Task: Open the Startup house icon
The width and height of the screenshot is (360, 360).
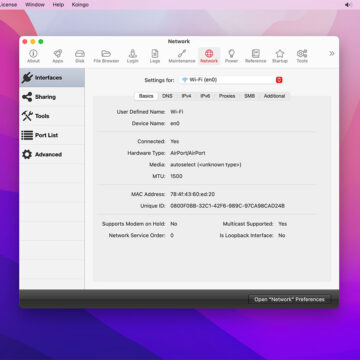Action: point(280,56)
